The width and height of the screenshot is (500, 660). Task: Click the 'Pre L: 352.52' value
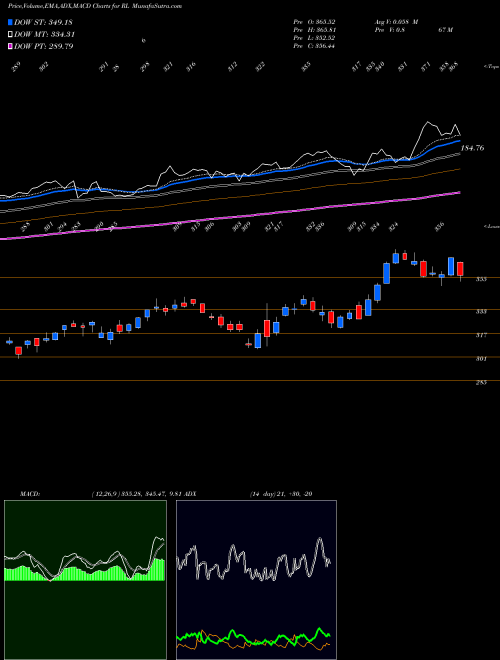pos(314,38)
